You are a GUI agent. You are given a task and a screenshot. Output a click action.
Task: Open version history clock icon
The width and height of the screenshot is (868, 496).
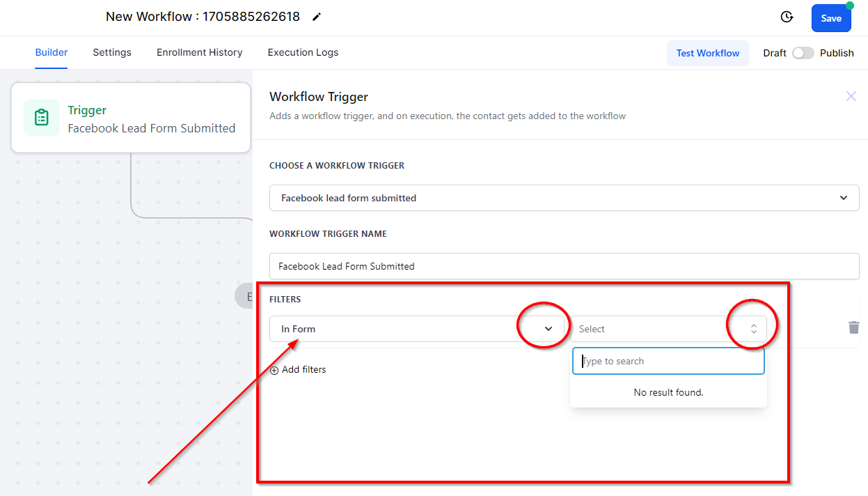pyautogui.click(x=787, y=17)
